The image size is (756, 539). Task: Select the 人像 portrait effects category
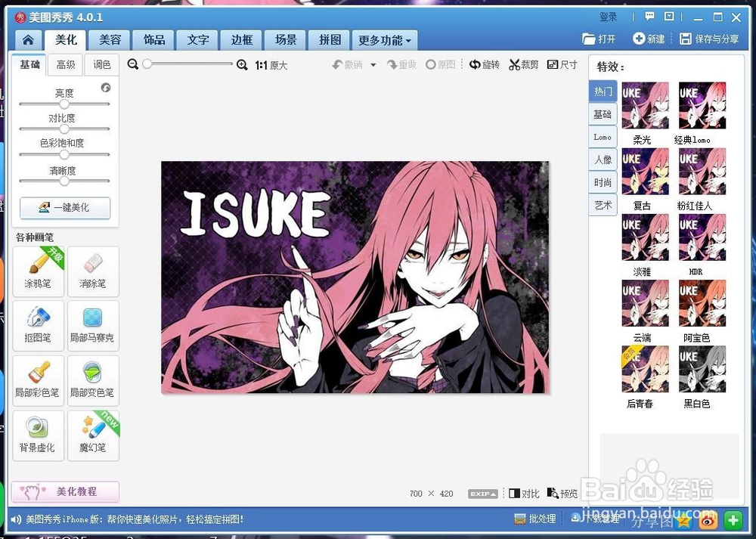tap(603, 160)
